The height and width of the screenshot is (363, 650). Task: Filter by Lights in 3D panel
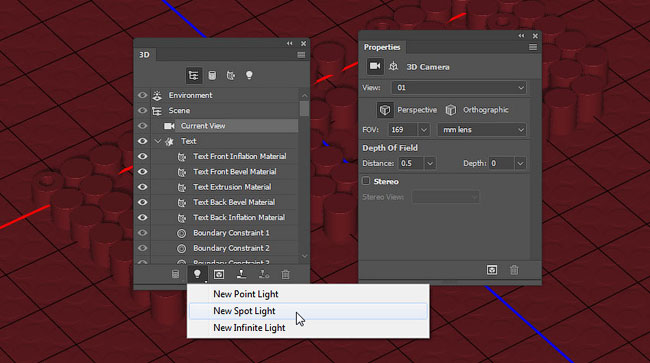click(249, 75)
